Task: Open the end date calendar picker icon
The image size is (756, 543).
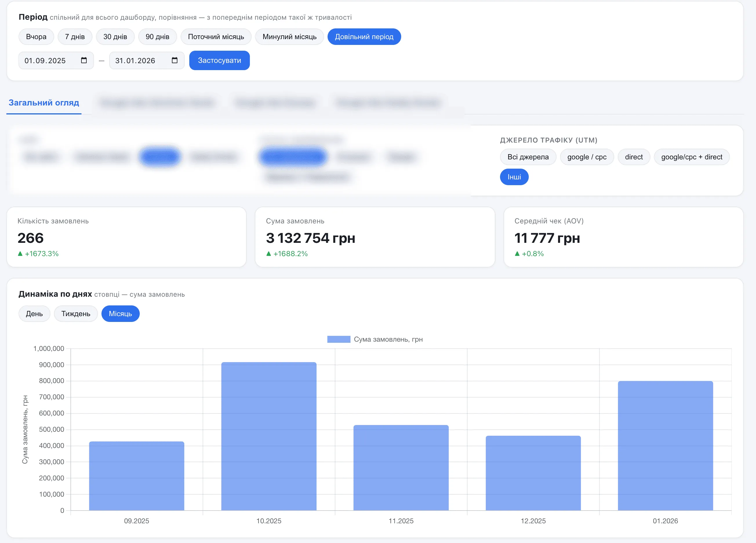Action: click(174, 60)
